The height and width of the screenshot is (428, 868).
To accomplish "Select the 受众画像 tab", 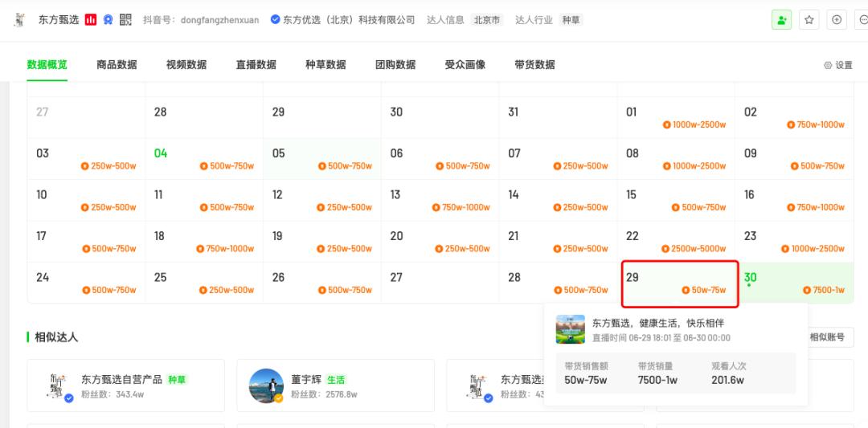I will click(465, 65).
